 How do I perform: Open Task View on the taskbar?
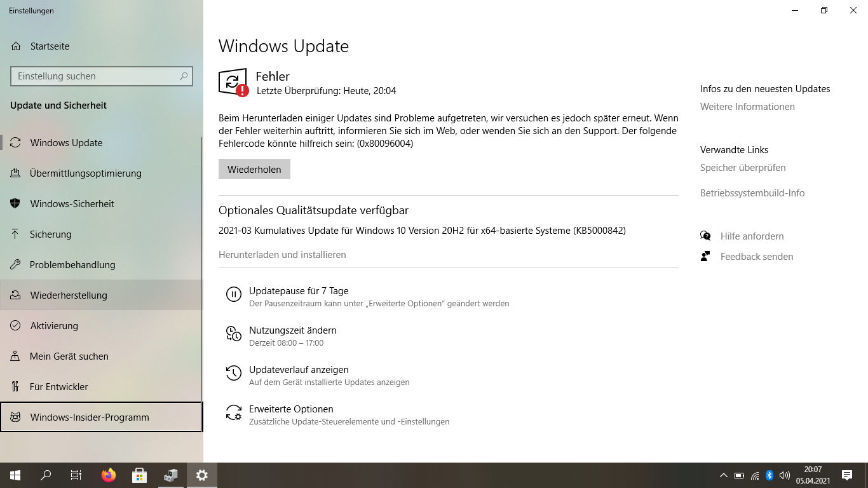(76, 475)
